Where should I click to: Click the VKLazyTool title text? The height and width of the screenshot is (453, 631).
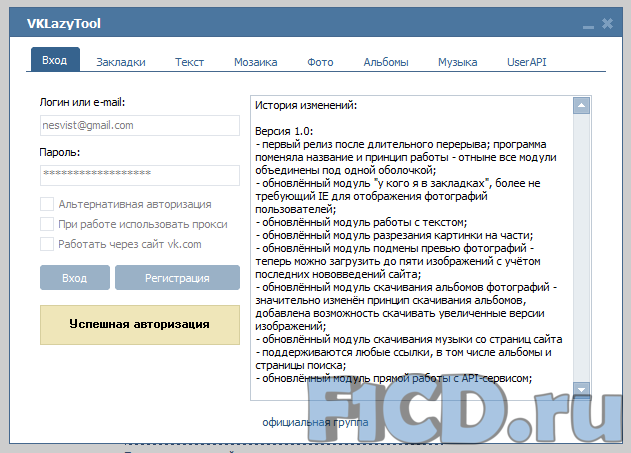pos(64,24)
